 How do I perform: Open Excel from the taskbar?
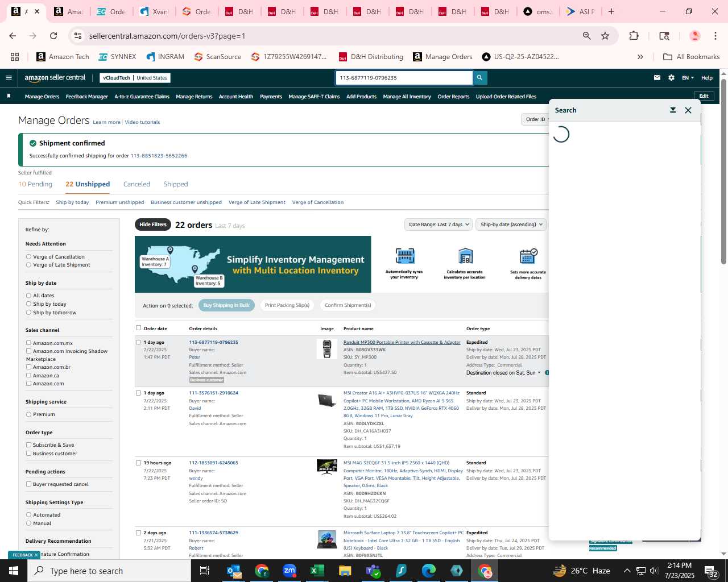pyautogui.click(x=317, y=571)
